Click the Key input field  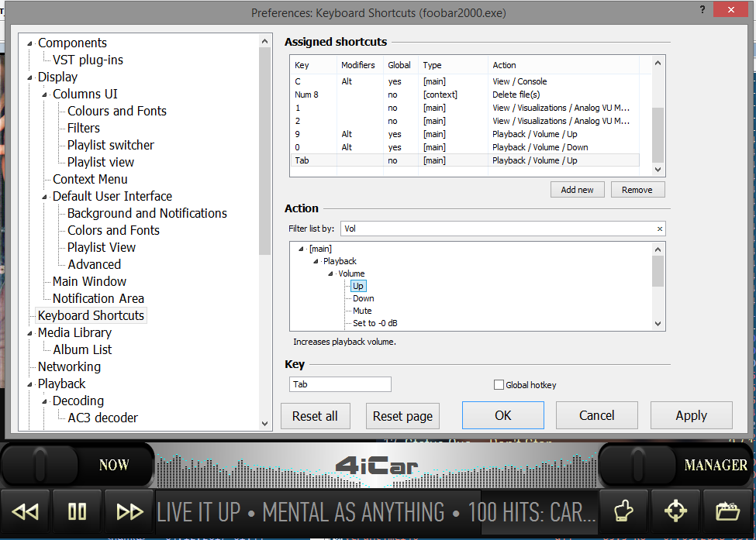[340, 384]
